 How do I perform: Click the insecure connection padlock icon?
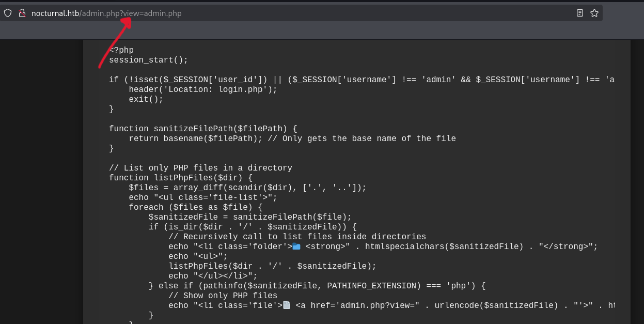(x=22, y=13)
